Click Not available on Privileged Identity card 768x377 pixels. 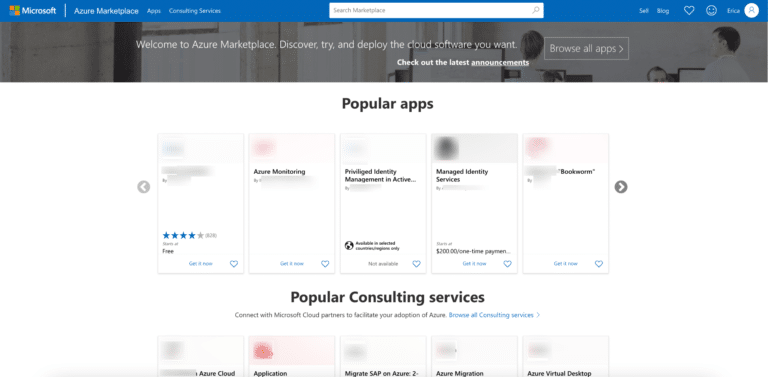pos(383,263)
